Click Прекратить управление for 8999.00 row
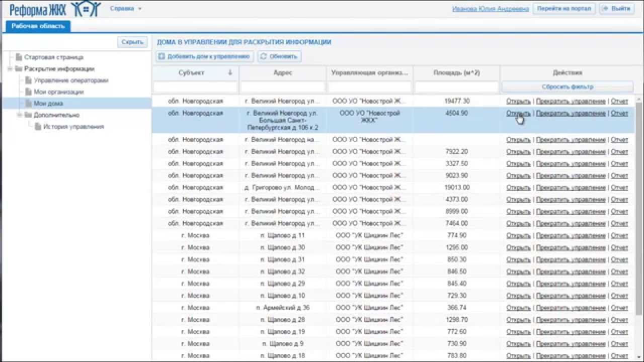This screenshot has width=644, height=362. pos(571,212)
